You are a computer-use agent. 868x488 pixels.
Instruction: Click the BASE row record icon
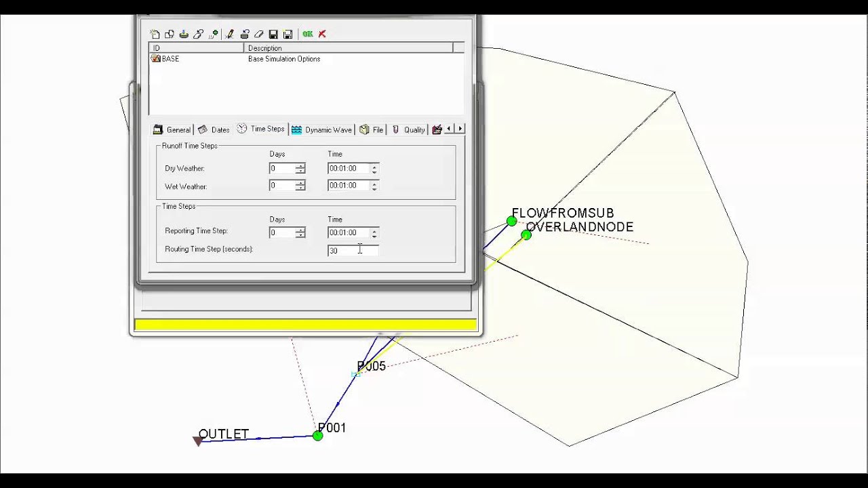click(x=156, y=59)
